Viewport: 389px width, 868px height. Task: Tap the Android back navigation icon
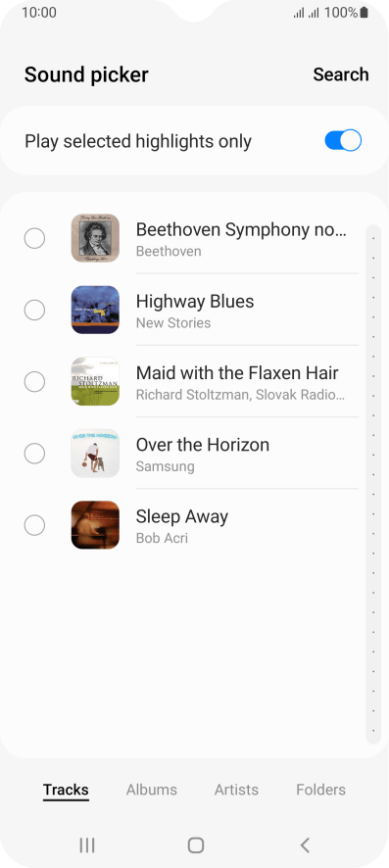click(305, 844)
